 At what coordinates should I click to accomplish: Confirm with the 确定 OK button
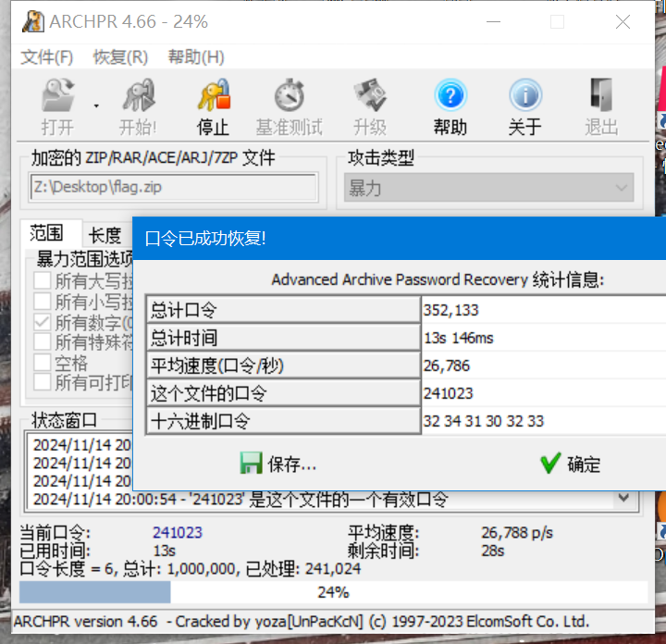[x=571, y=464]
